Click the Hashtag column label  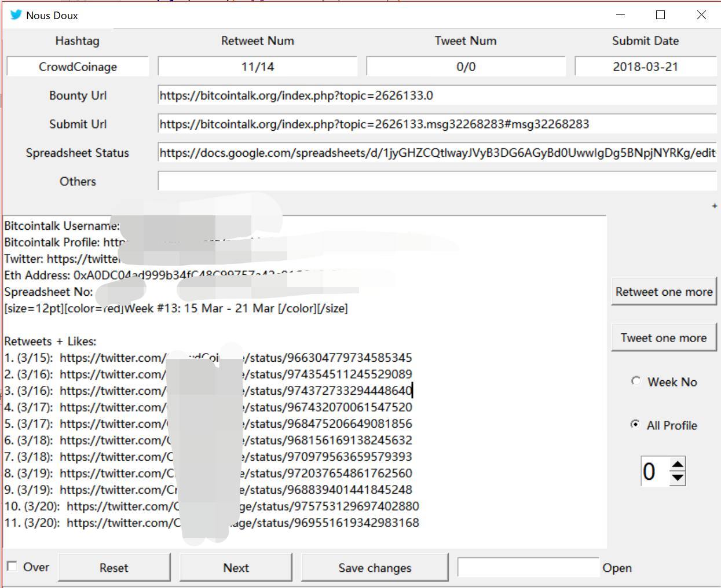pyautogui.click(x=77, y=41)
